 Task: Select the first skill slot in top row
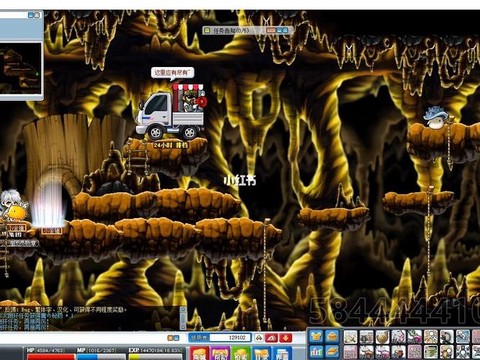click(351, 337)
